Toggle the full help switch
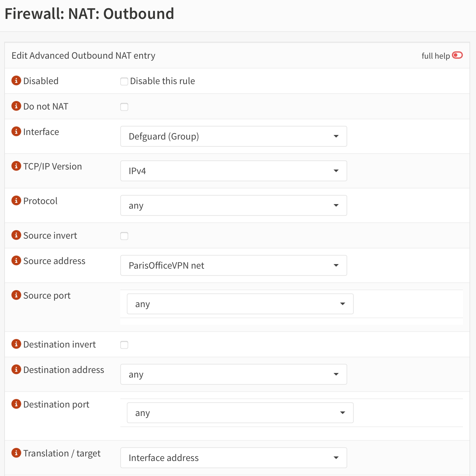Screen dimensions: 476x476 click(x=457, y=55)
